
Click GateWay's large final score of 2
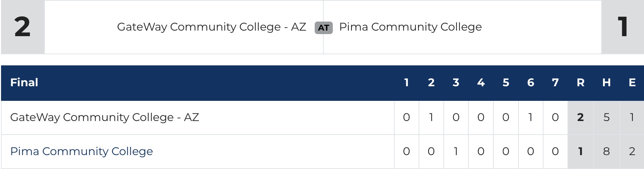[x=22, y=27]
